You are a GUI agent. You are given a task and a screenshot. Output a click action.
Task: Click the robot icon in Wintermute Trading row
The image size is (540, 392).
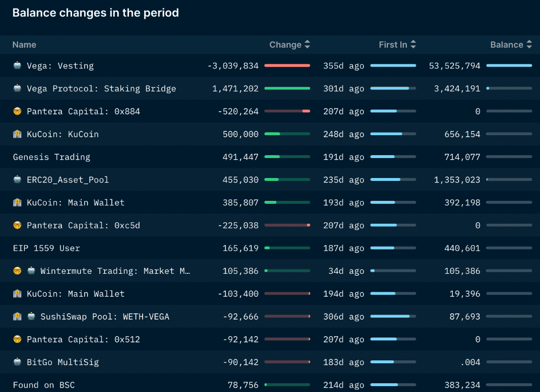[31, 271]
